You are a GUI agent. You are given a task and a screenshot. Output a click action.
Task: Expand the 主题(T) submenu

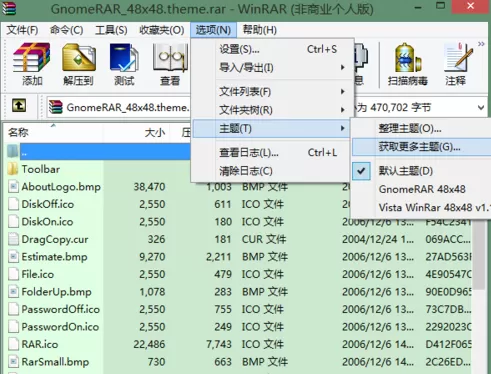pyautogui.click(x=271, y=128)
